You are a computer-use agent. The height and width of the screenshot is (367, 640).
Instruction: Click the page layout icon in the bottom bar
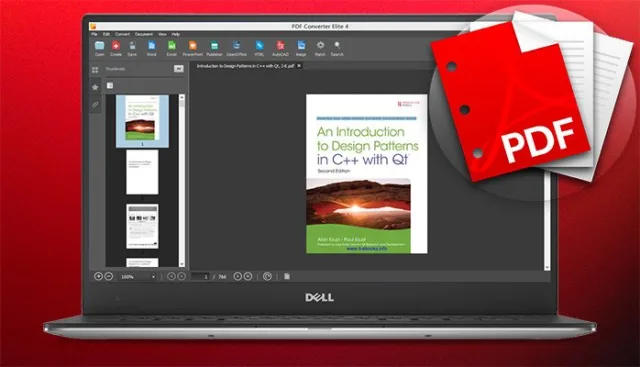(x=287, y=276)
